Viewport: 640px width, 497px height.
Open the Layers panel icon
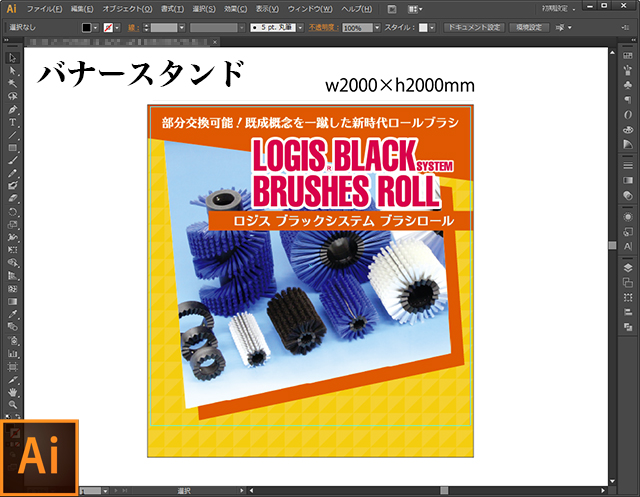coord(628,268)
